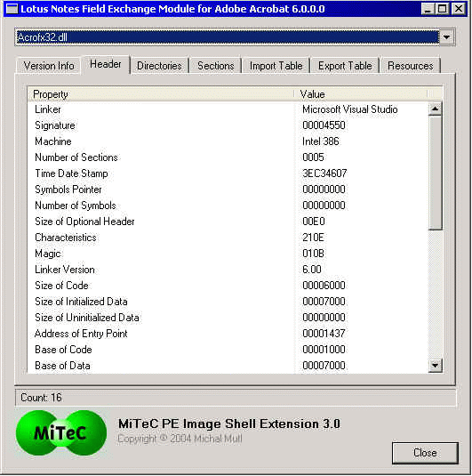Click the list scrollbar up arrow
This screenshot has width=472, height=476.
(x=435, y=109)
